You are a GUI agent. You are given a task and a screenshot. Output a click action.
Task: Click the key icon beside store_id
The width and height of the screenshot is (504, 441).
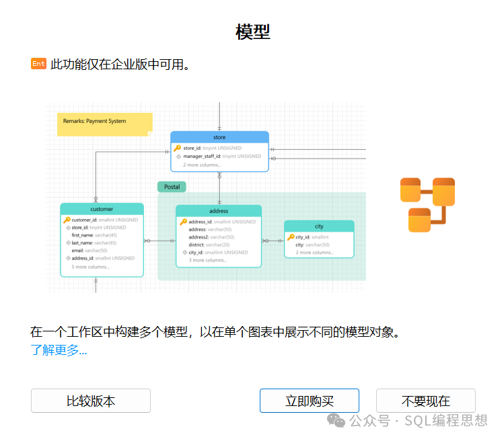pos(178,148)
